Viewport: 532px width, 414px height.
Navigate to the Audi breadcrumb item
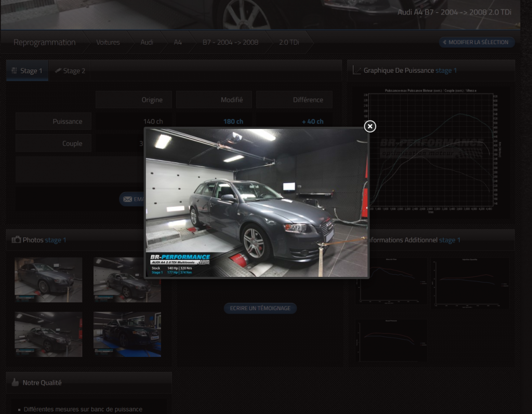coord(147,42)
